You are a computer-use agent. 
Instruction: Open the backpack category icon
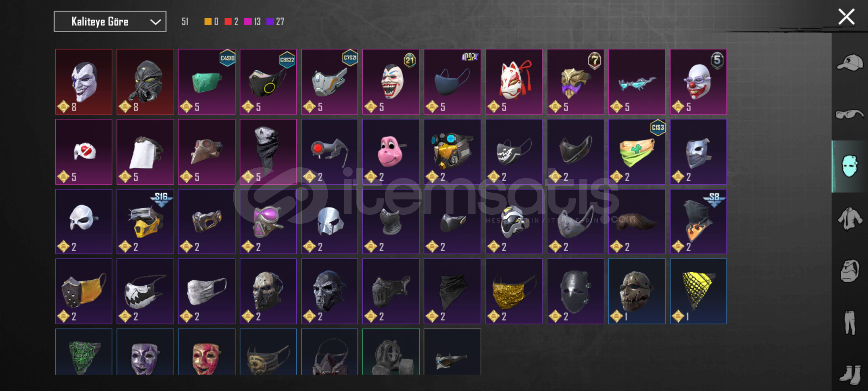point(850,270)
